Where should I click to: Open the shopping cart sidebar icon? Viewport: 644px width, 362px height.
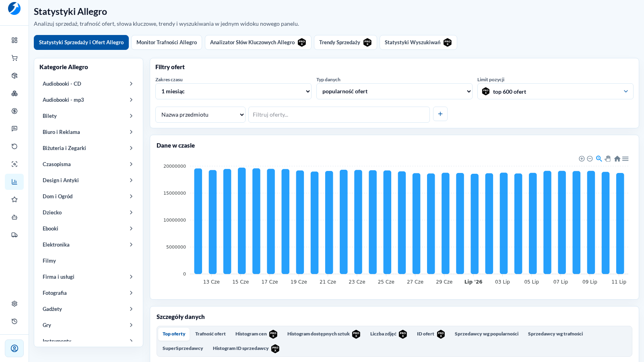(x=14, y=58)
